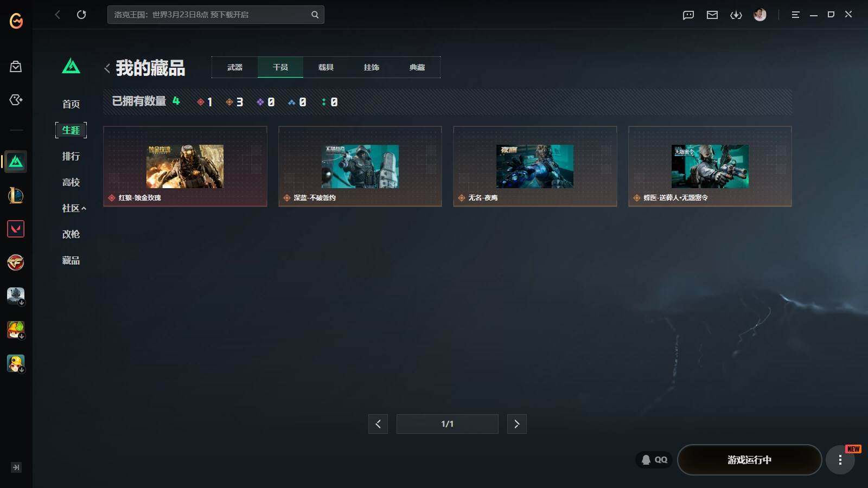Expand the sidebar with the arrow icon
Screen dimensions: 868x488
click(x=16, y=467)
